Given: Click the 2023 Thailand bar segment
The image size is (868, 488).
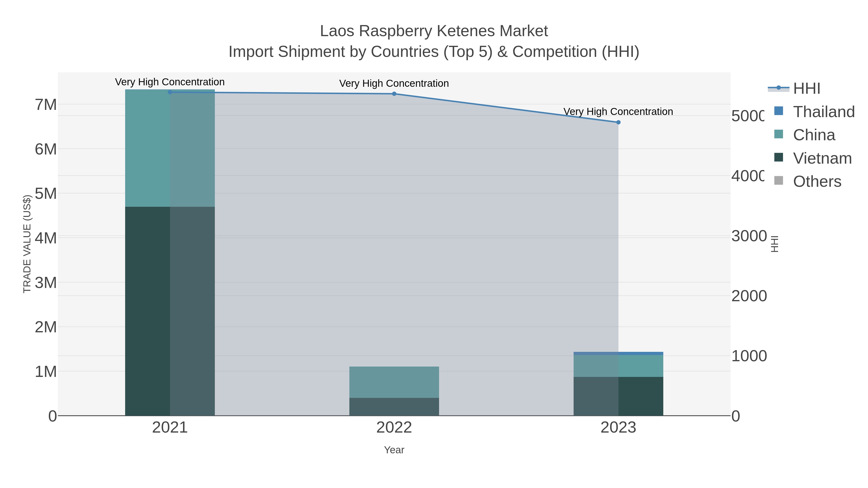Looking at the screenshot, I should click(618, 353).
